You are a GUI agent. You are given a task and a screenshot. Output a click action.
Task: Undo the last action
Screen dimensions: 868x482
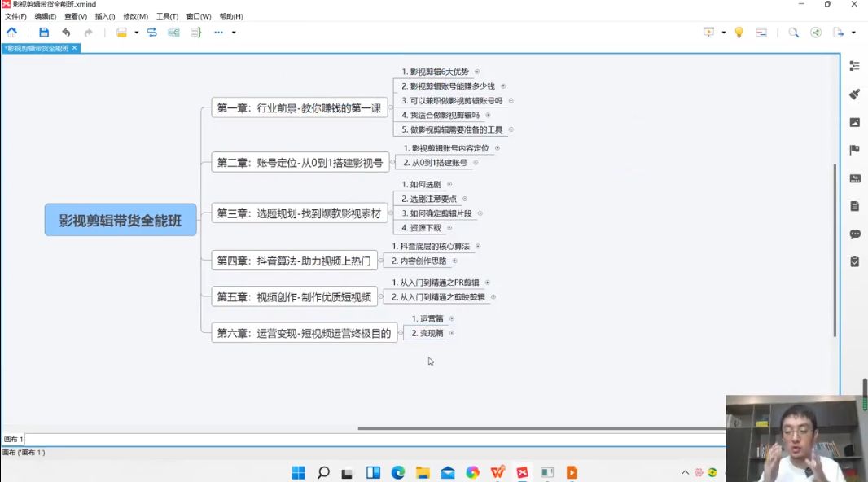point(66,33)
